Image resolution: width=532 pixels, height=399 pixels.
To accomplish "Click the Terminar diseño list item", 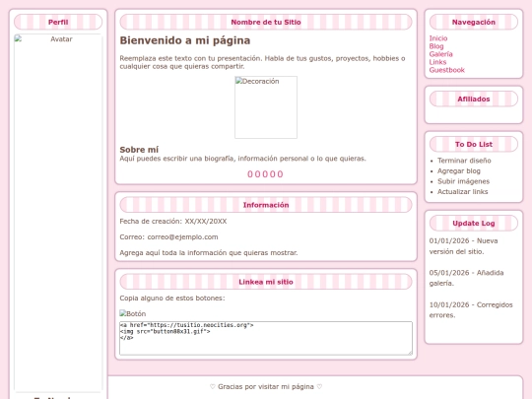I will tap(464, 161).
